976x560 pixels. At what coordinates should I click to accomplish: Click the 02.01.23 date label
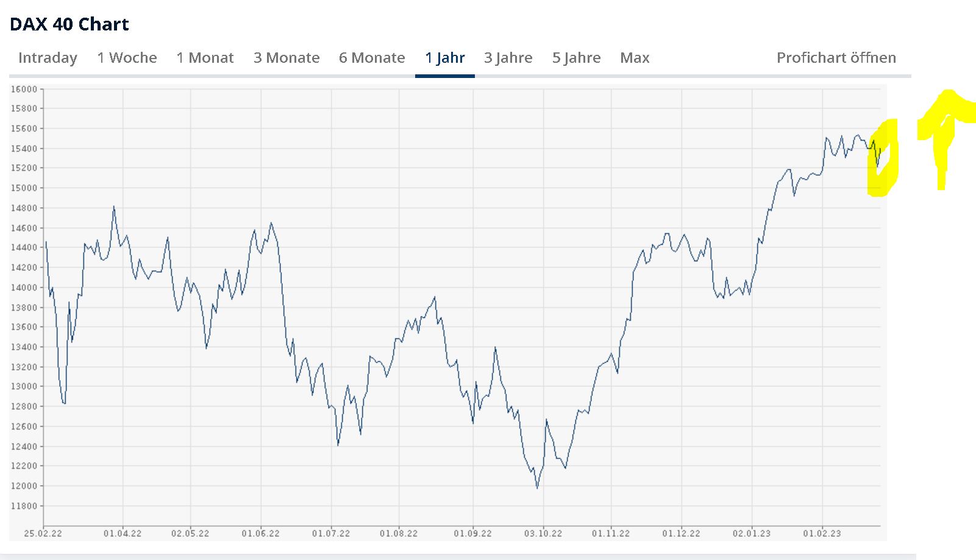point(752,533)
